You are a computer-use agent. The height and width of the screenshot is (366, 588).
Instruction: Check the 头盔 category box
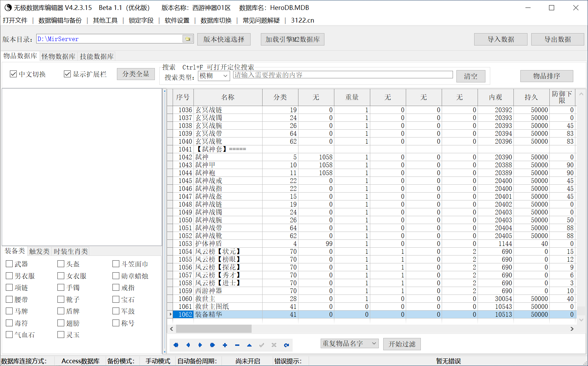[61, 264]
